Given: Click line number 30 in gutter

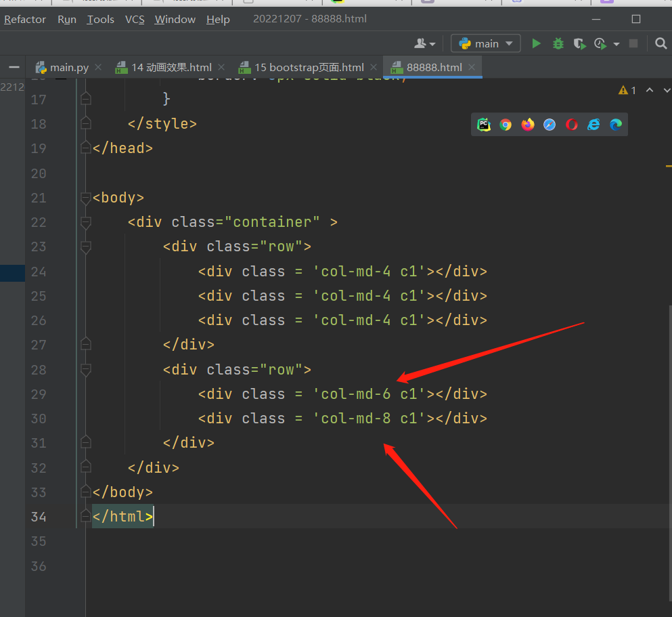Looking at the screenshot, I should coord(39,419).
